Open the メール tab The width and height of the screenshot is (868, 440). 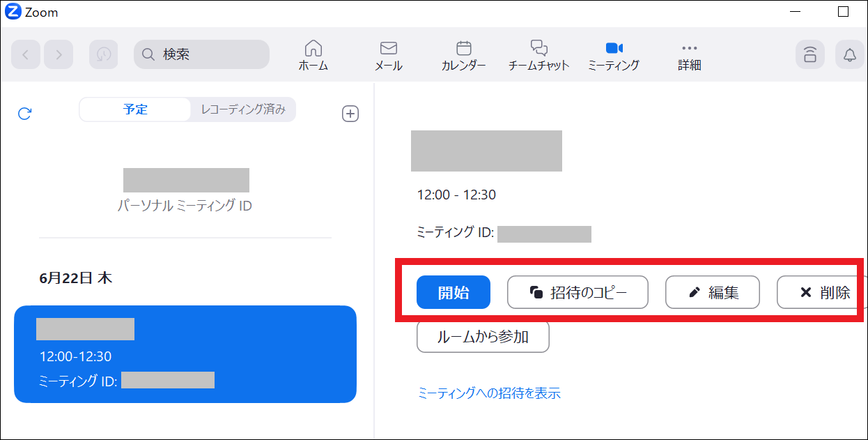(x=388, y=56)
